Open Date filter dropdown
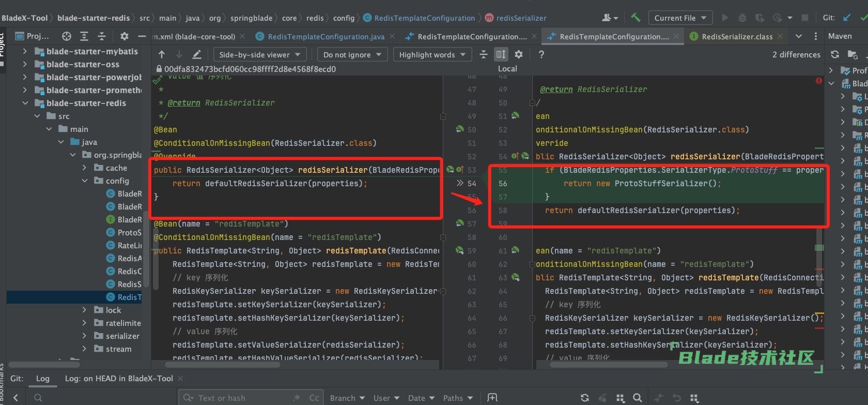Image resolution: width=868 pixels, height=405 pixels. point(422,398)
